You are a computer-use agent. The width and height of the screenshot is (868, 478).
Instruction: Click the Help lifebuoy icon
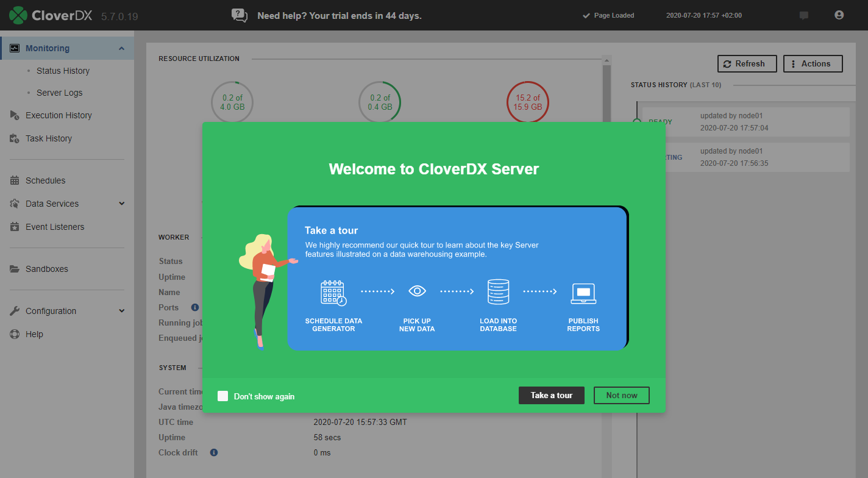pos(15,334)
